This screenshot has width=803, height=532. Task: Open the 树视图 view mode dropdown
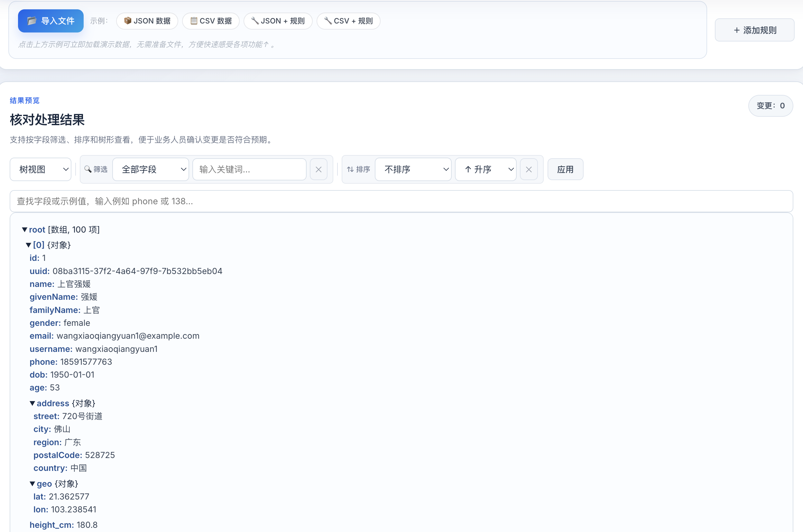(40, 169)
